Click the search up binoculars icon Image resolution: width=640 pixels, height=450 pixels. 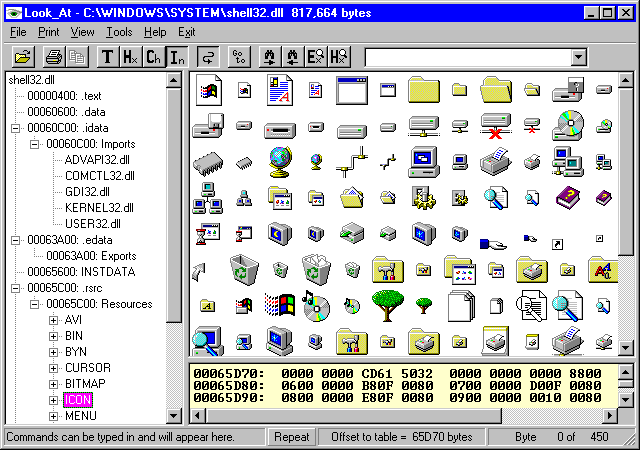click(293, 57)
